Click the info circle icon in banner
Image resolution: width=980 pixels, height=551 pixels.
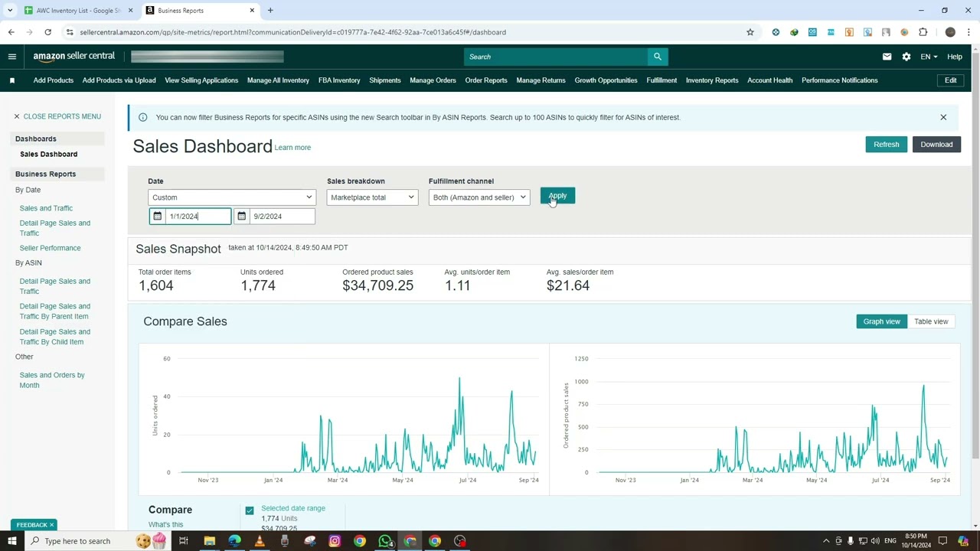[142, 117]
